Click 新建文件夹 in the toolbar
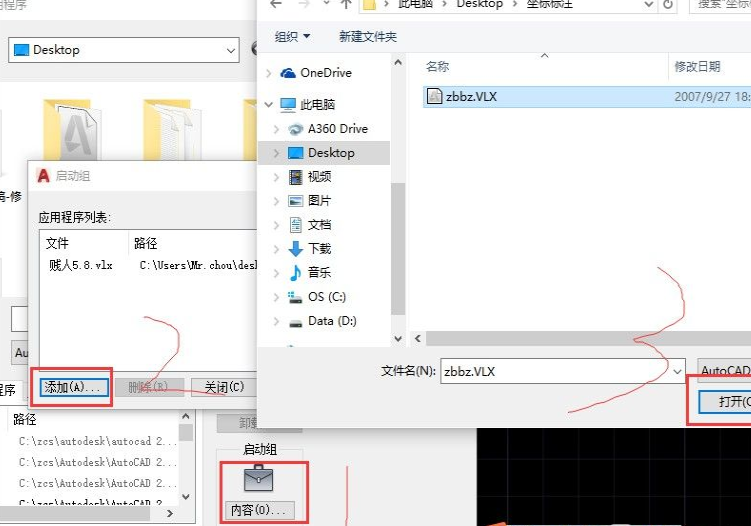 367,37
